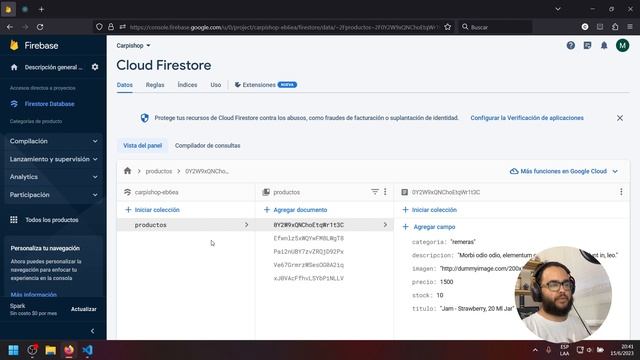Expand Lanzamiento y supervisión section
The width and height of the screenshot is (640, 360).
[53, 159]
